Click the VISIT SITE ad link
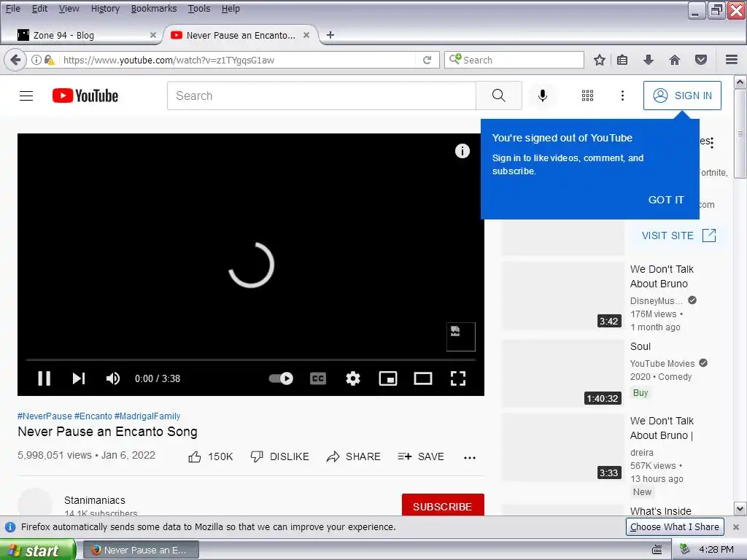The height and width of the screenshot is (560, 747). tap(679, 236)
